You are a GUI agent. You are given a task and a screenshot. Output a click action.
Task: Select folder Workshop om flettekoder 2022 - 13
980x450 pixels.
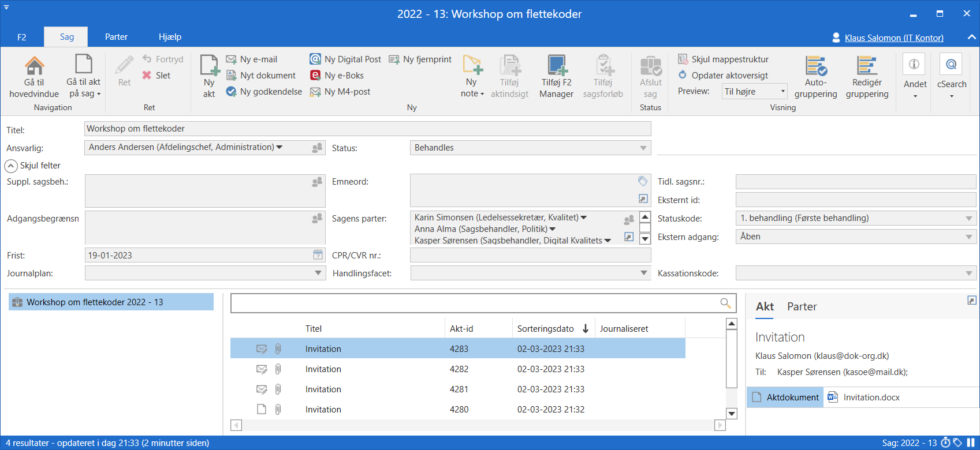(x=111, y=302)
